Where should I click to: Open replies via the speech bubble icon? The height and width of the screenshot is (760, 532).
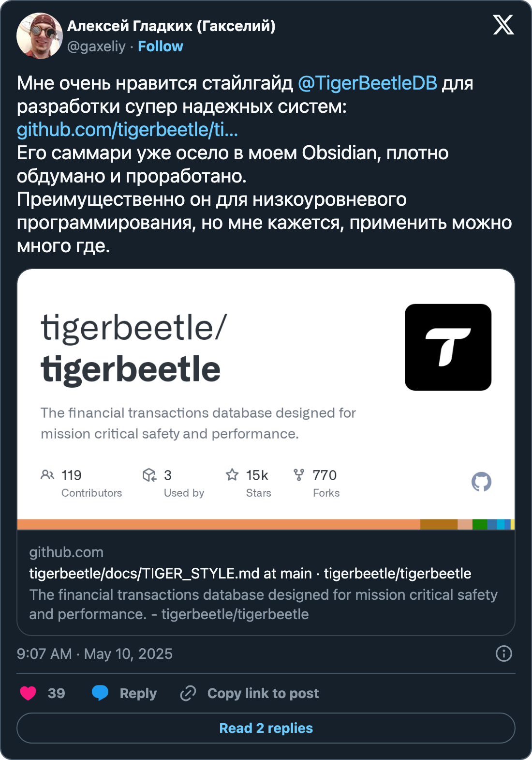click(100, 693)
